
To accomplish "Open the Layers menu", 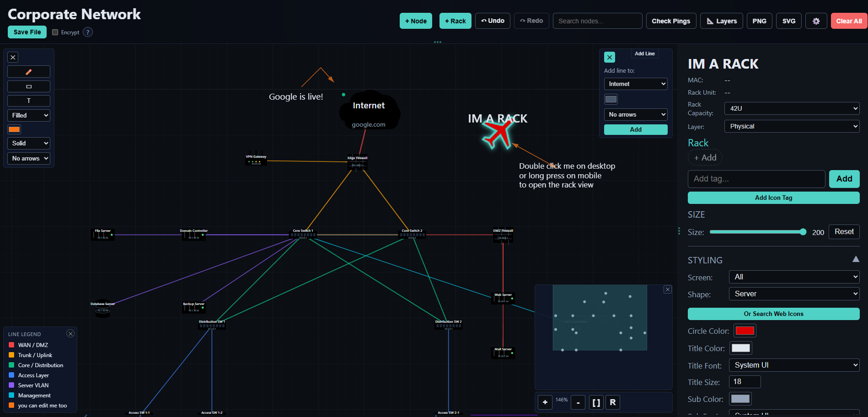I will point(722,21).
